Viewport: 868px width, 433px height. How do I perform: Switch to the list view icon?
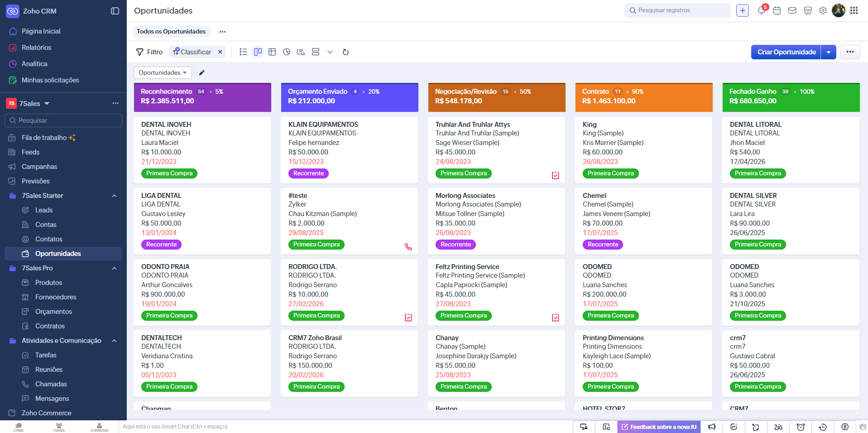[x=243, y=52]
